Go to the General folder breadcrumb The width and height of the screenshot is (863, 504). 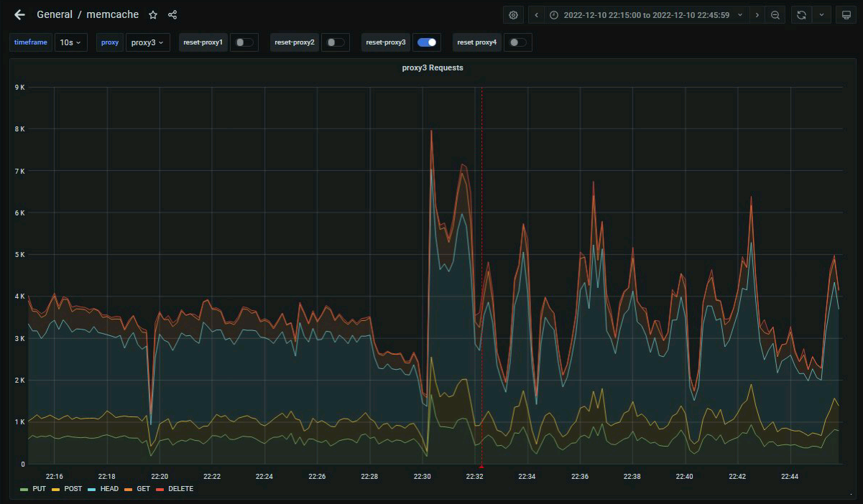coord(55,15)
